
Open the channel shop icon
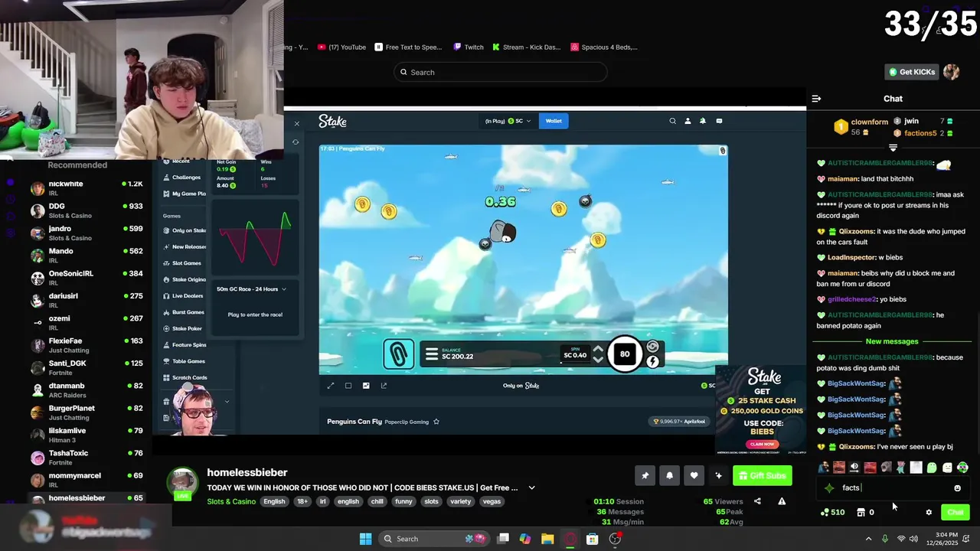[x=861, y=513]
